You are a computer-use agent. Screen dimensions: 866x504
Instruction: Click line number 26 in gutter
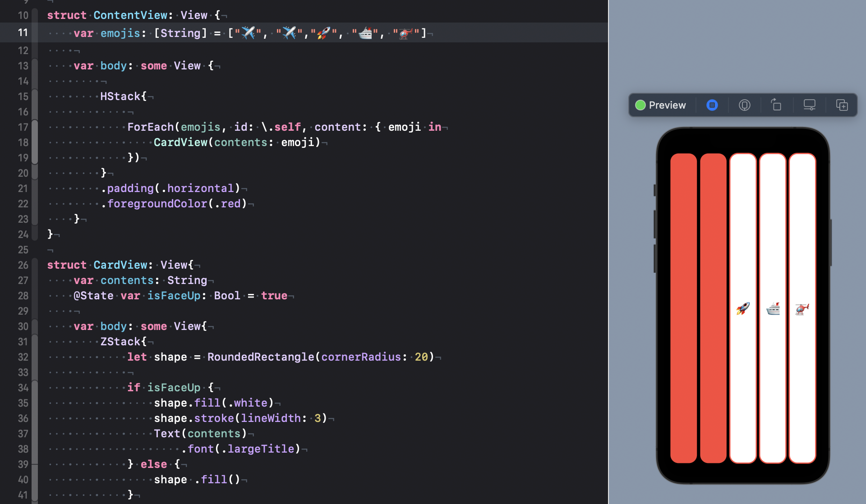23,265
